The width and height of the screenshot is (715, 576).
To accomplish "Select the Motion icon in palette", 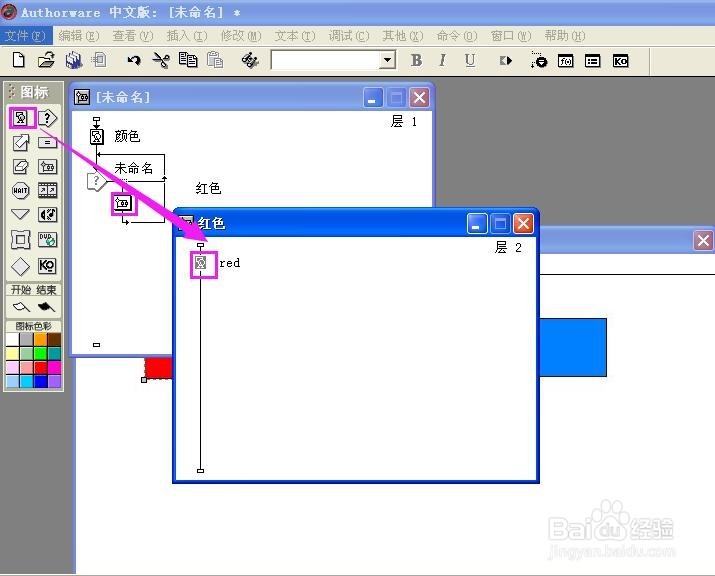I will [21, 143].
